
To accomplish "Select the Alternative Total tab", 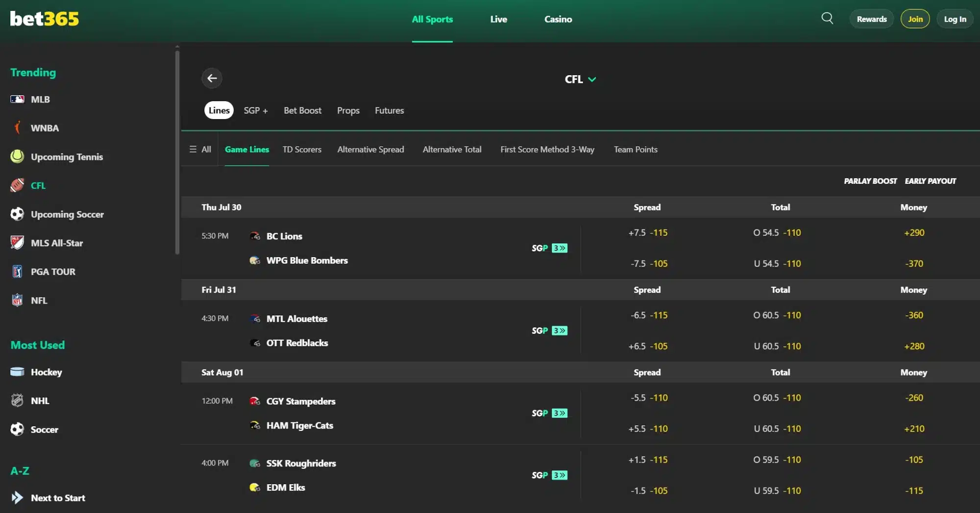I will click(x=452, y=149).
